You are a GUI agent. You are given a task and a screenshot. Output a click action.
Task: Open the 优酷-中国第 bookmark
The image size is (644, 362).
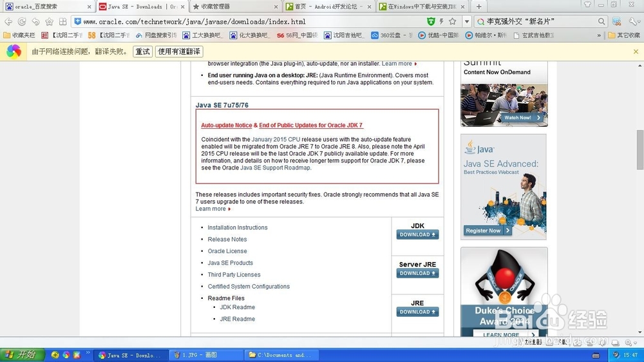click(x=438, y=35)
